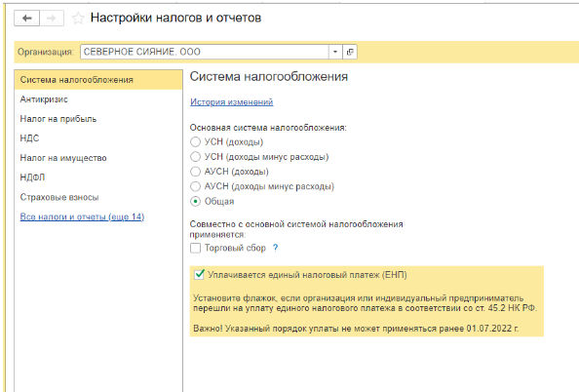Choose АУСН (доходы минус расходы) radio button
This screenshot has height=392, width=579.
[x=195, y=186]
